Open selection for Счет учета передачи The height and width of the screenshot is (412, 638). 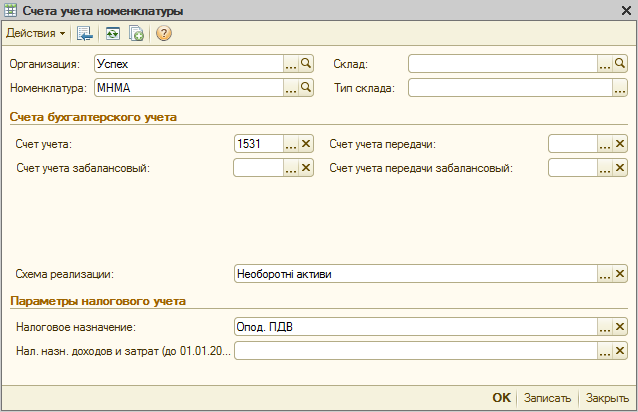pyautogui.click(x=604, y=144)
